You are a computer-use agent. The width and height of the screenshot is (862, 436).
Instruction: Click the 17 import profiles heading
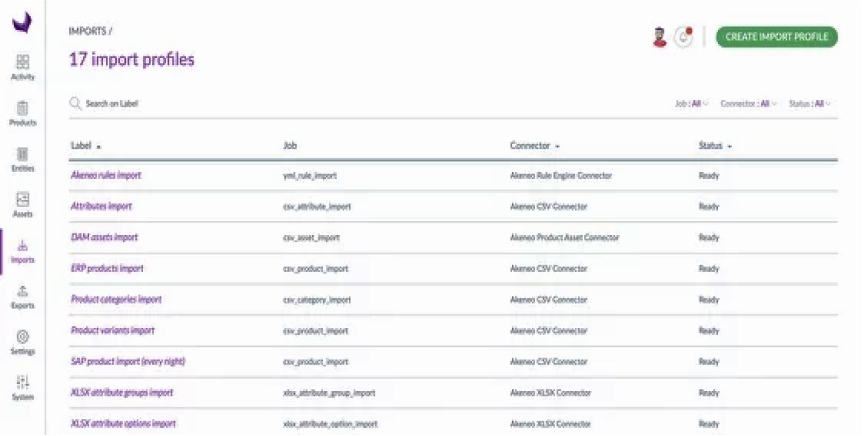click(131, 59)
